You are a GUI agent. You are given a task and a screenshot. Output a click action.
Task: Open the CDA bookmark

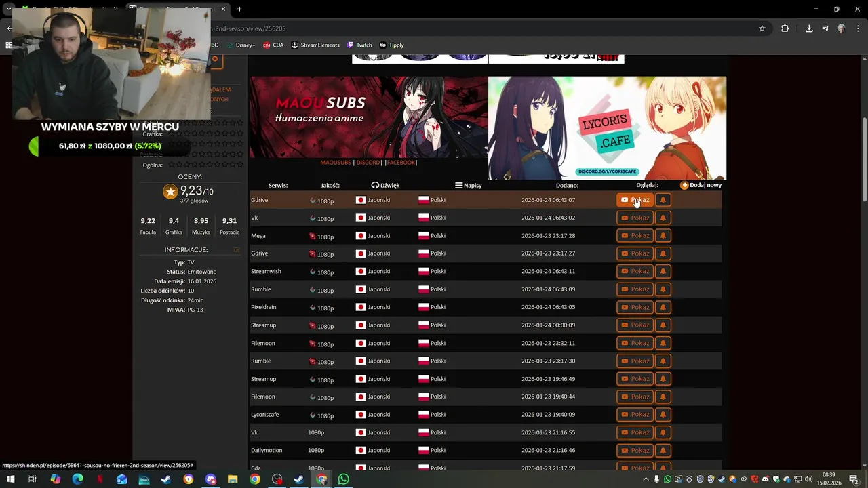pyautogui.click(x=273, y=45)
